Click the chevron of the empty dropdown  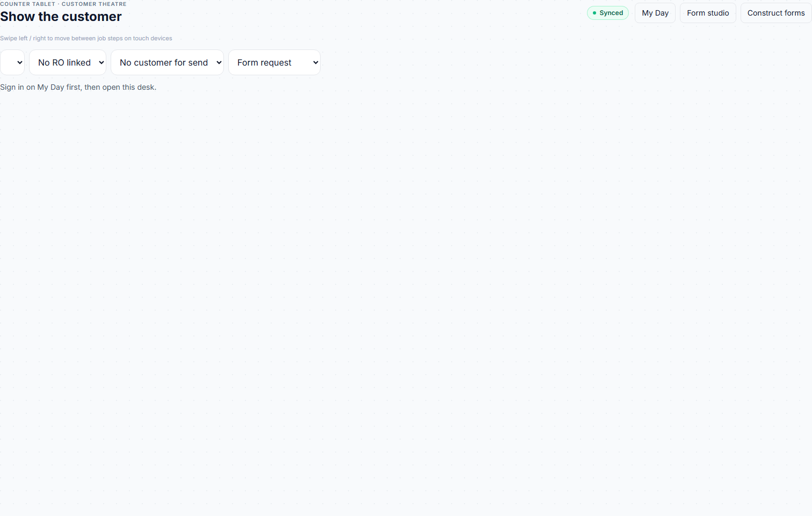(x=20, y=62)
